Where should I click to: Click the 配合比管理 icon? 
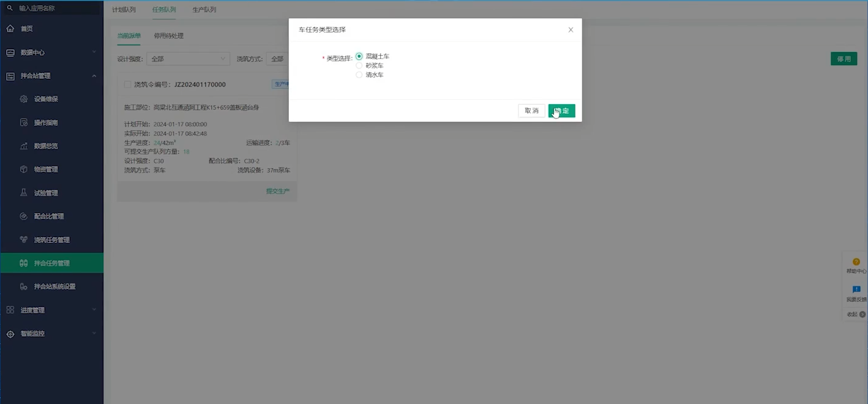coord(24,216)
